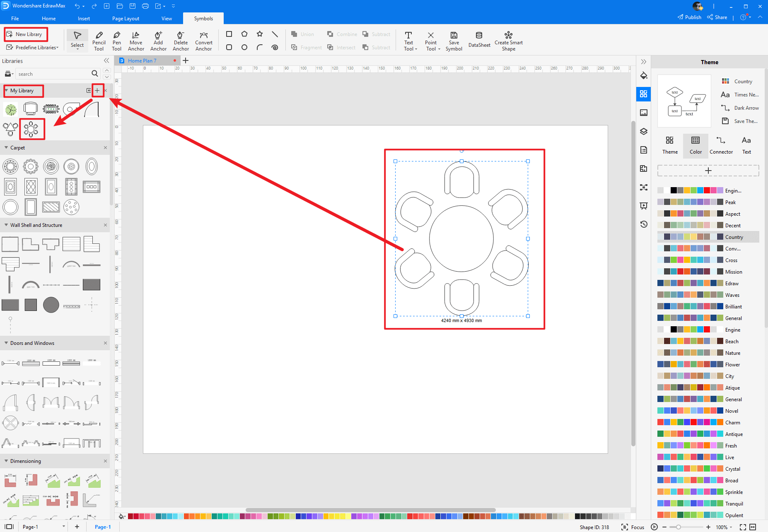Collapse the Carpet library section
768x532 pixels.
pyautogui.click(x=6, y=148)
